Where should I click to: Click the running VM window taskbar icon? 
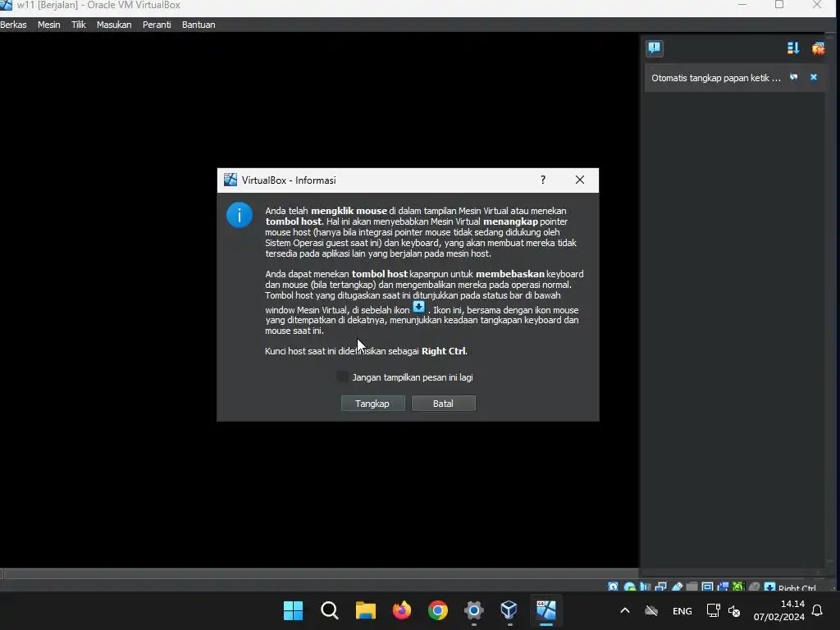546,610
